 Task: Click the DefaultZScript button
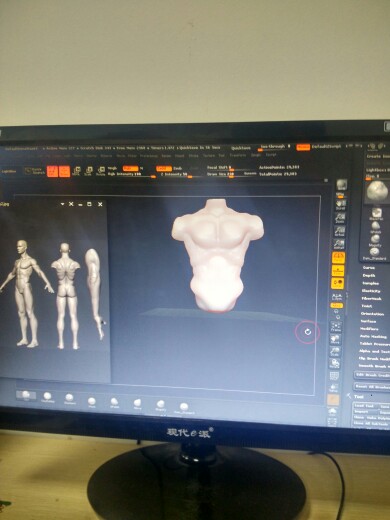pyautogui.click(x=327, y=147)
